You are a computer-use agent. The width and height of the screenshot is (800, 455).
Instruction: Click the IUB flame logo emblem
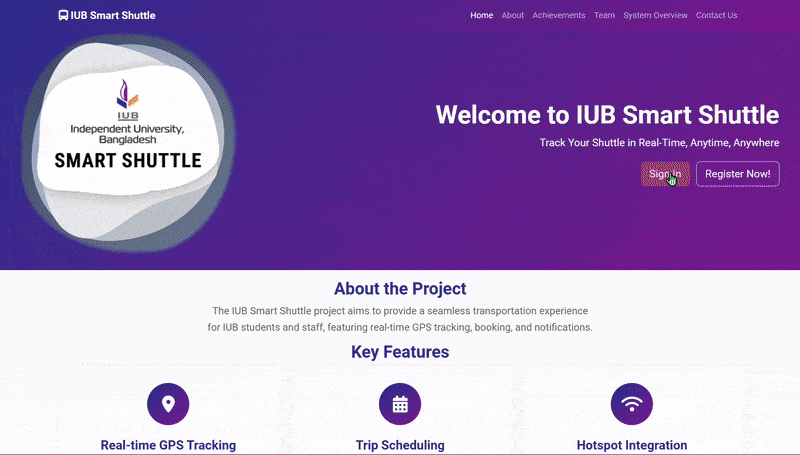tap(128, 93)
